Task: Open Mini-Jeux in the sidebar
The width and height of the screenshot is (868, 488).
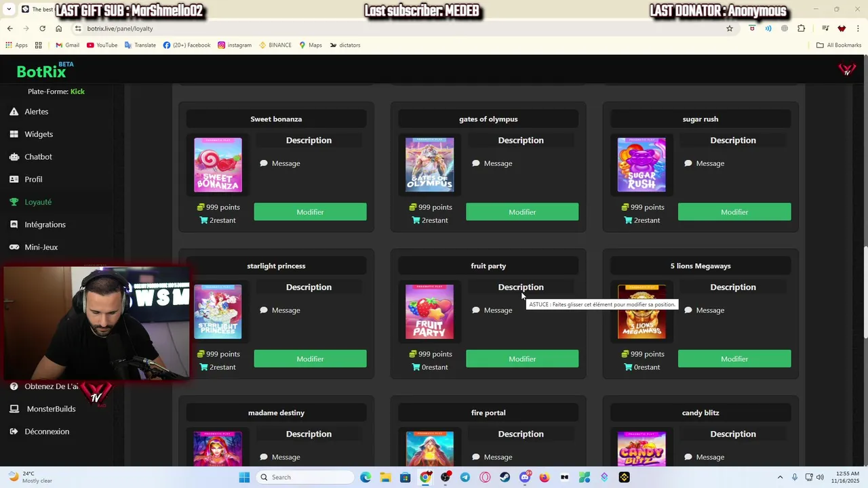Action: 41,247
